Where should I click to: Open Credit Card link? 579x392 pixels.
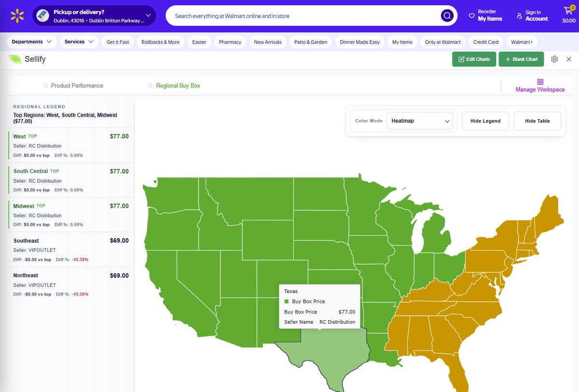(486, 42)
